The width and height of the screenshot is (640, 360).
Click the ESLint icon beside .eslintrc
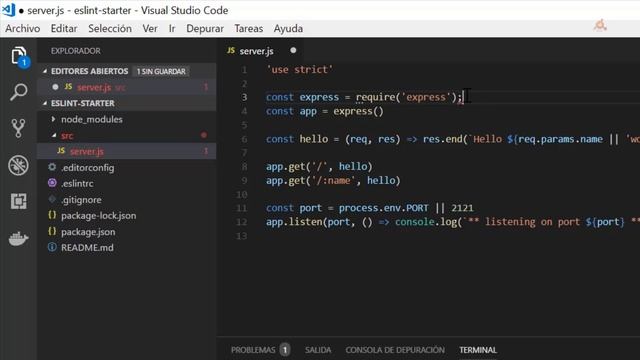[x=52, y=183]
